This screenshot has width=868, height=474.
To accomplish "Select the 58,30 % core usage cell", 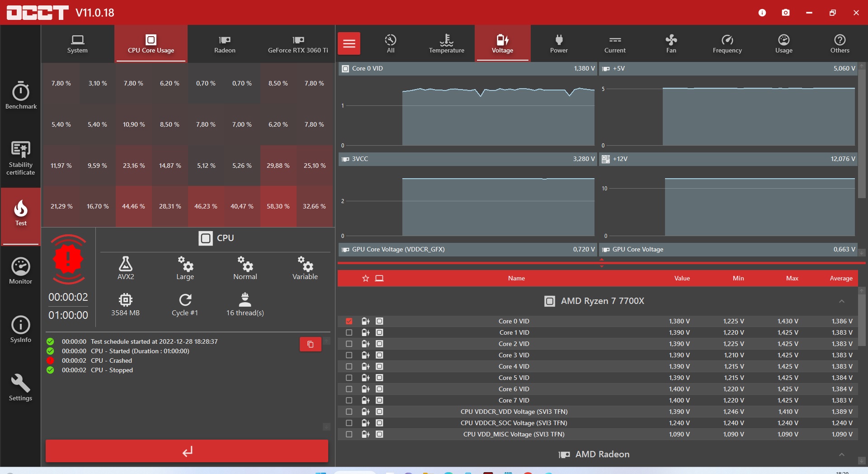I will 278,206.
